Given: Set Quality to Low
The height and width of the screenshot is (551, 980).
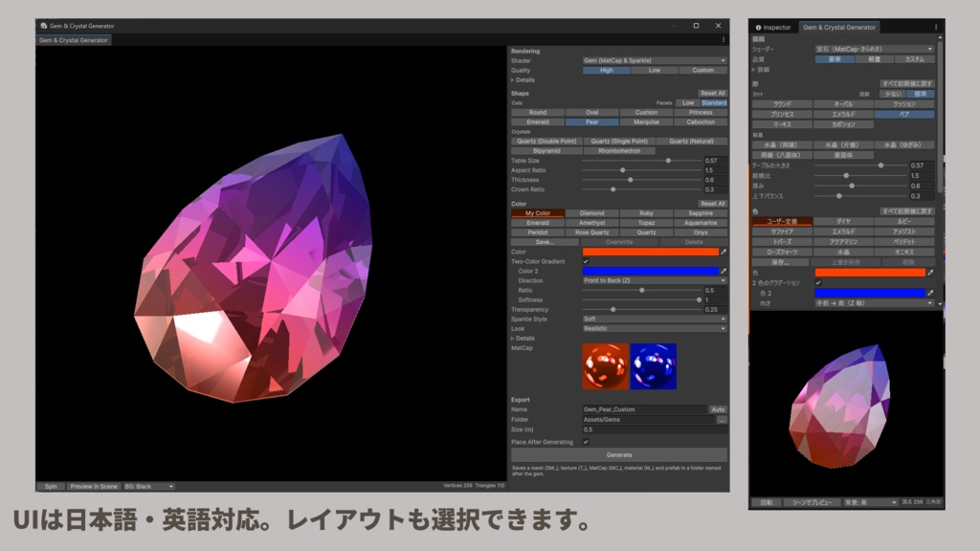Looking at the screenshot, I should point(655,71).
